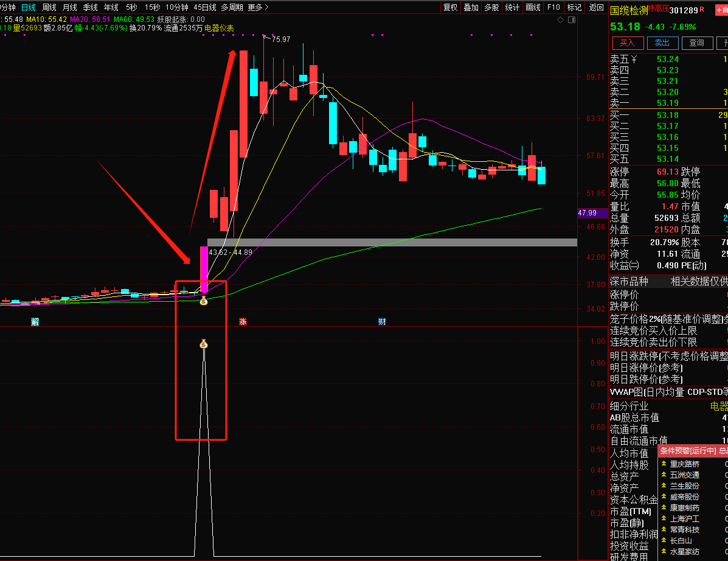
Task: Click the +自 add to watchlist button
Action: pyautogui.click(x=722, y=10)
